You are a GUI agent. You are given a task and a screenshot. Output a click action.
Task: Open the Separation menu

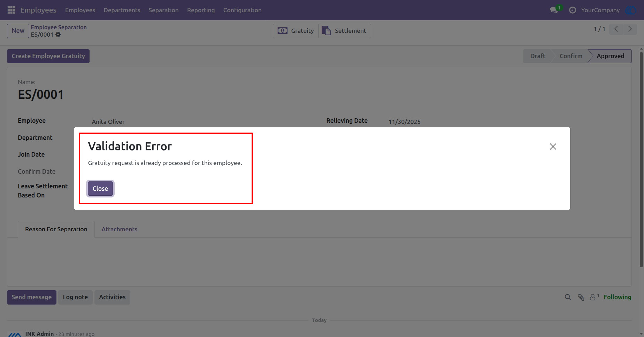[163, 10]
